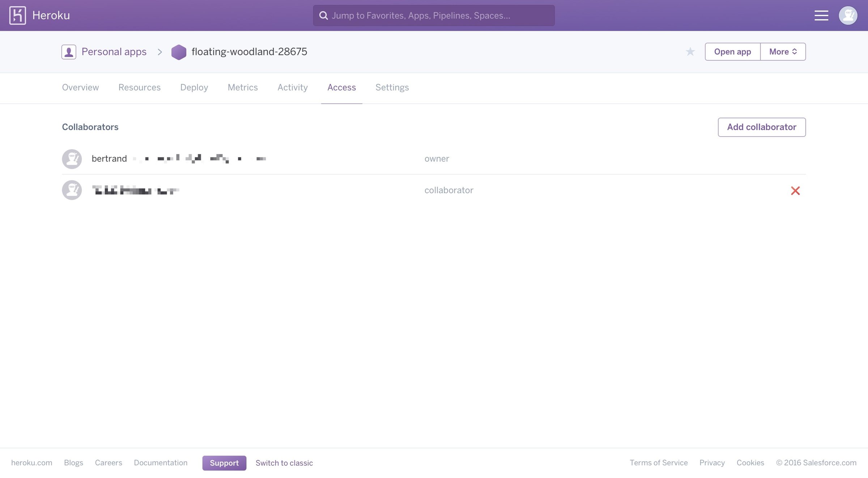Open heroku.com footer link
Screen dimensions: 868x478
click(32, 463)
